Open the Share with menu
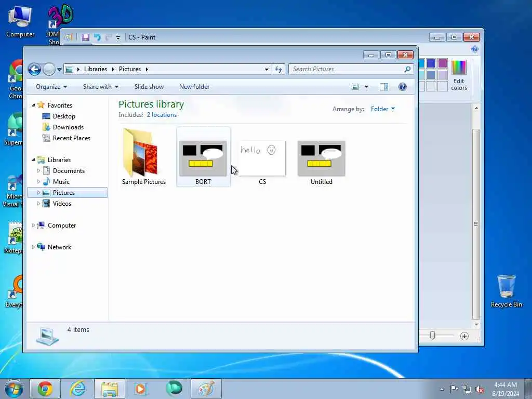The width and height of the screenshot is (532, 399). pyautogui.click(x=101, y=87)
